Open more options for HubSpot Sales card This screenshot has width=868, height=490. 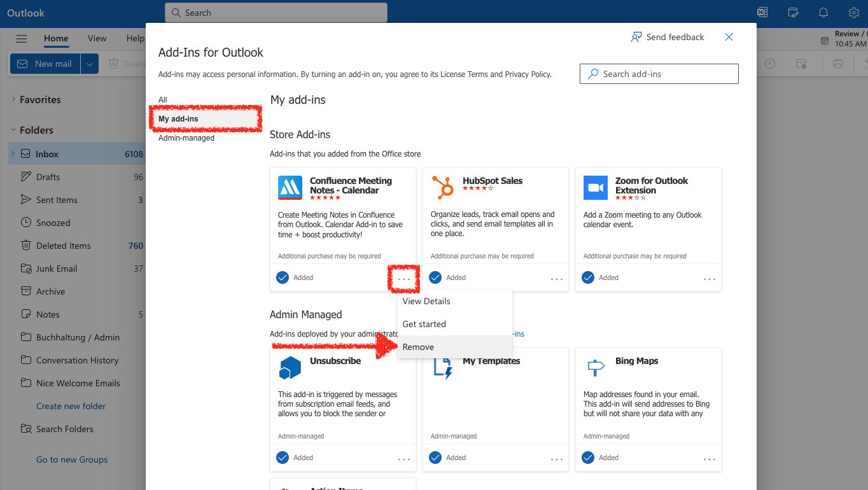point(557,279)
